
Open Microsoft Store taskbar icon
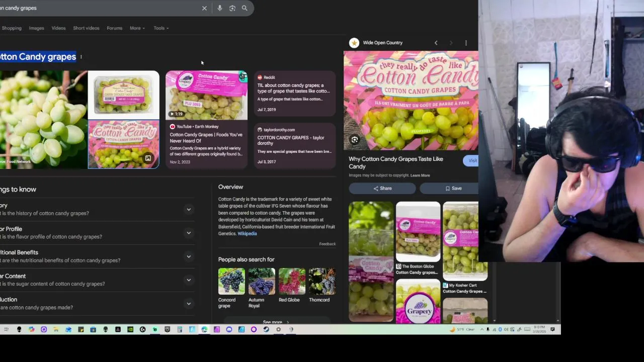93,329
